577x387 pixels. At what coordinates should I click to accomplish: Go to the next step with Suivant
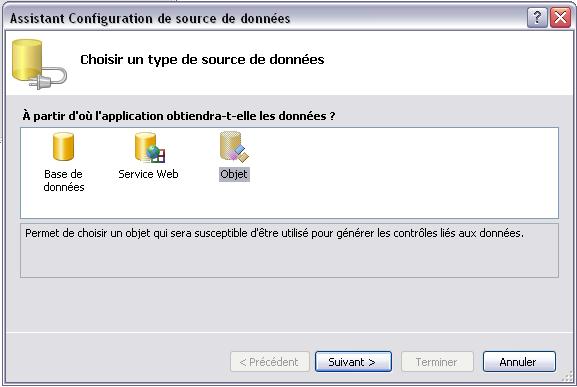click(353, 362)
